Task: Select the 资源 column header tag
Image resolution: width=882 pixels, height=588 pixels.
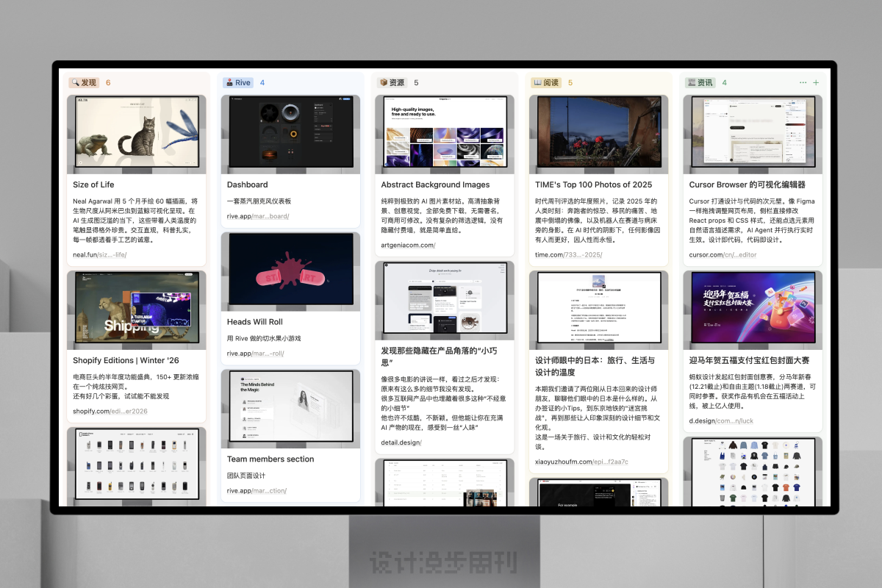Action: click(392, 83)
